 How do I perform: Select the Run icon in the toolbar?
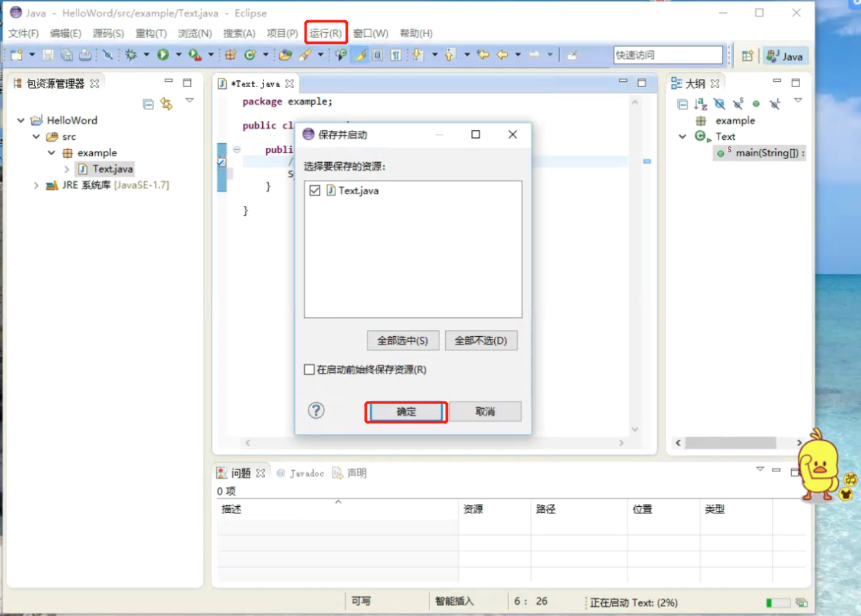162,55
